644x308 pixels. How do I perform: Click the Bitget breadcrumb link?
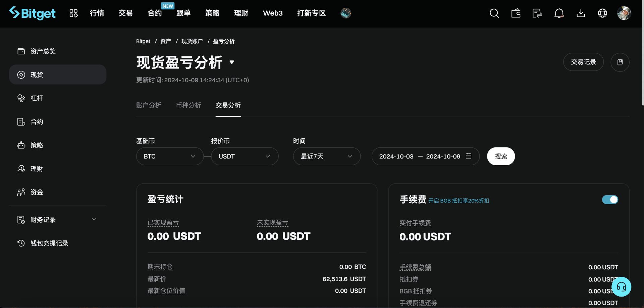click(143, 41)
